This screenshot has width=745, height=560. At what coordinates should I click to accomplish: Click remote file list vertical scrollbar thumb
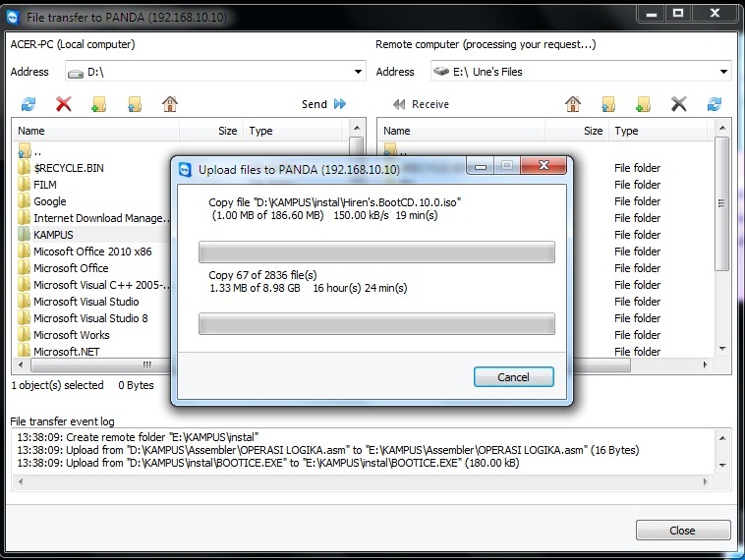(x=722, y=203)
